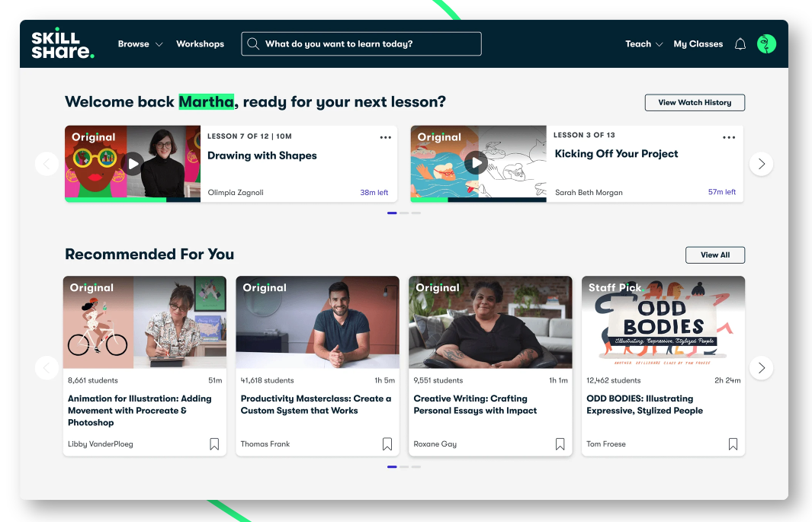The height and width of the screenshot is (522, 812).
Task: Go to Workshops in the navigation
Action: pos(200,44)
